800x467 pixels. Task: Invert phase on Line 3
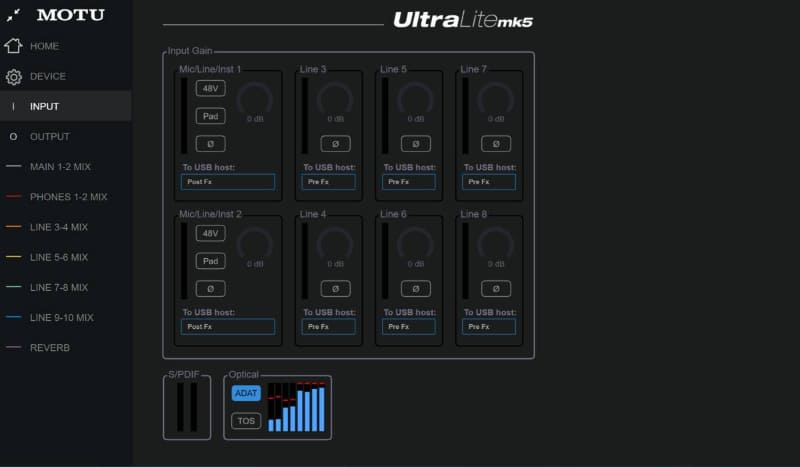(x=335, y=144)
